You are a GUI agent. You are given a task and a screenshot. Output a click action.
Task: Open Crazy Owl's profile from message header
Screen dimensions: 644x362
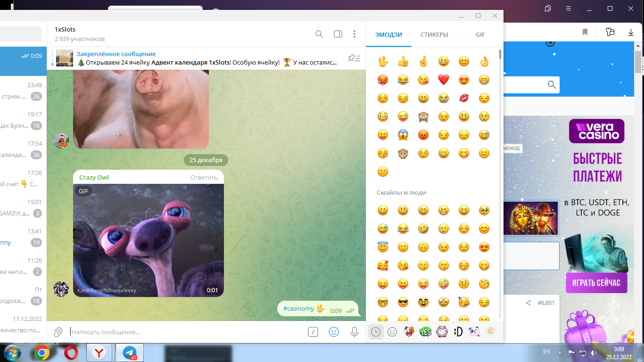94,177
